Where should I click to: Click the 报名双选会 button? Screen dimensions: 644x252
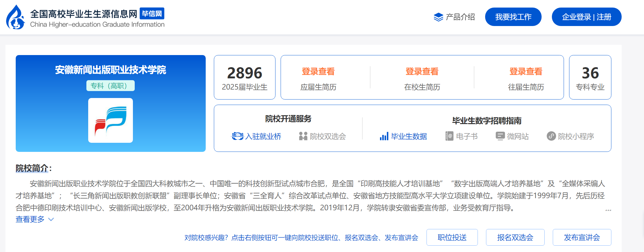515,237
